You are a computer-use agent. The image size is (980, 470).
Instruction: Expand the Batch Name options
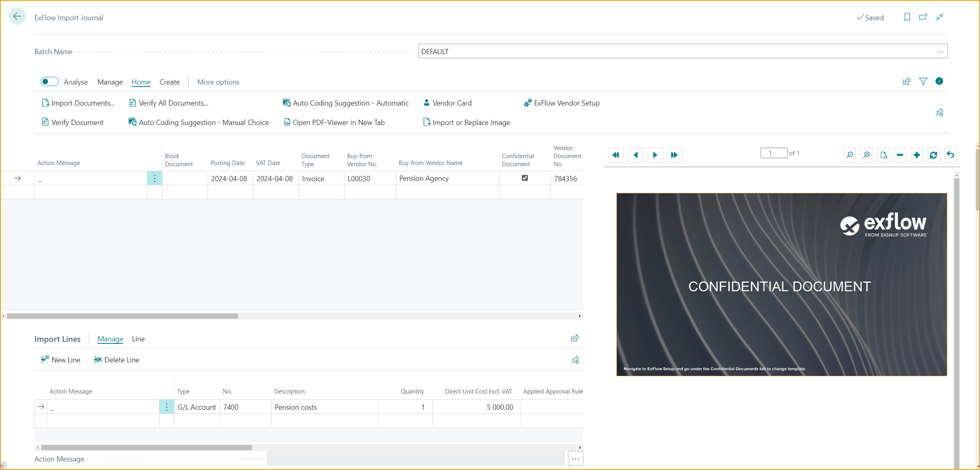tap(940, 51)
